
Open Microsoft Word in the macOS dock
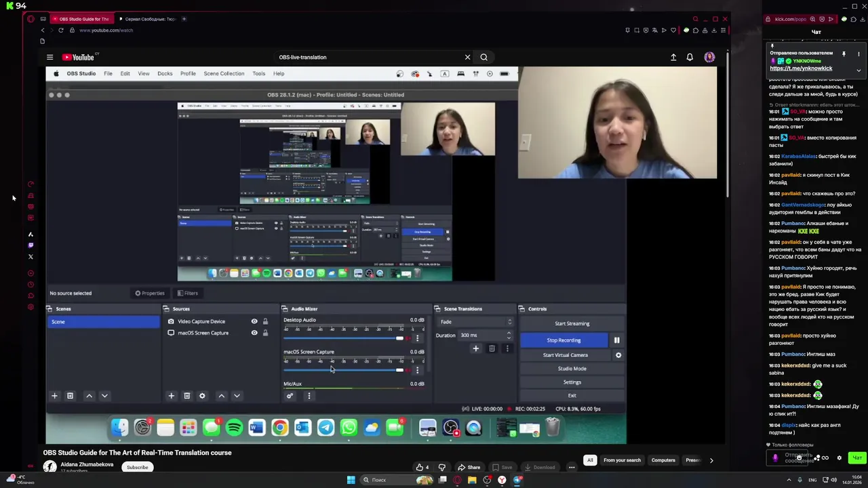pyautogui.click(x=256, y=428)
